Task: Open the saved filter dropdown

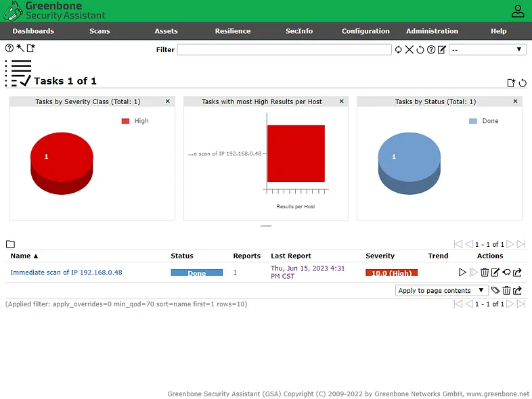Action: 487,50
